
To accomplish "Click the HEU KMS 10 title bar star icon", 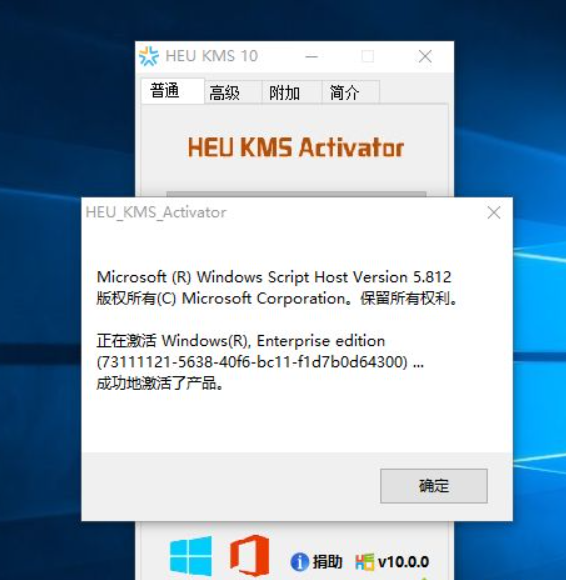I will pos(149,56).
